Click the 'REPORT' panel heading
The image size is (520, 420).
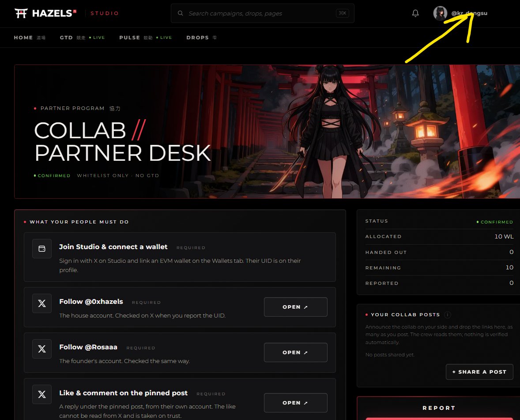tap(439, 408)
